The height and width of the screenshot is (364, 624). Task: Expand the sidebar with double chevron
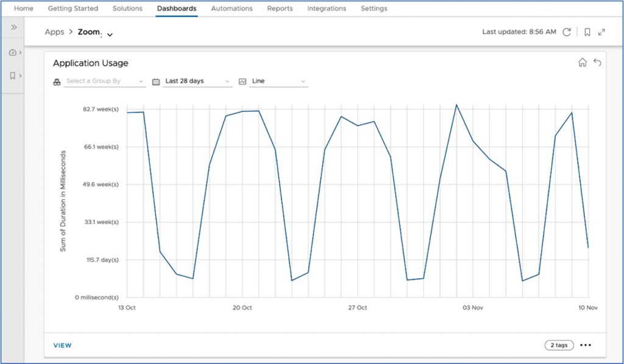pos(13,27)
